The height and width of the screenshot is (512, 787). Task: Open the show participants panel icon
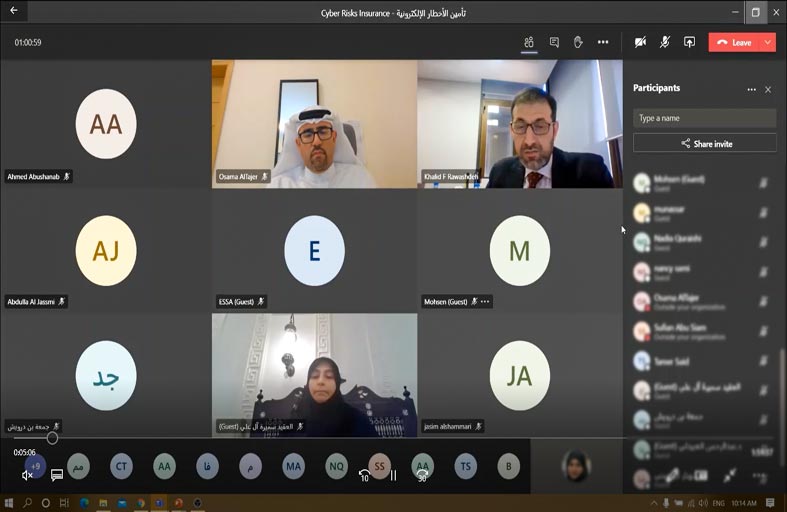[x=528, y=42]
